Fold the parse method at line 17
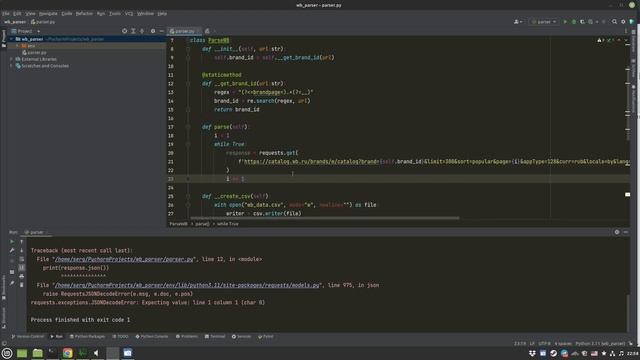This screenshot has height=360, width=640. 188,127
